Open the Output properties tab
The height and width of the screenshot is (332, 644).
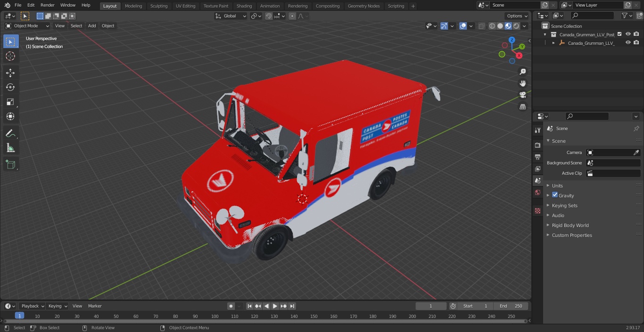point(537,157)
